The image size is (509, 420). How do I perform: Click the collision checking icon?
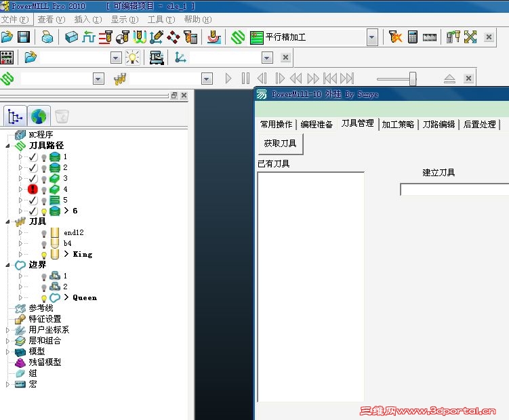395,37
